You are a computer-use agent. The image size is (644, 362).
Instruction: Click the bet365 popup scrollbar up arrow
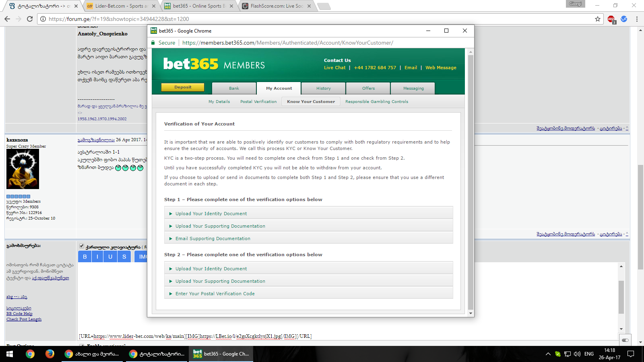pos(471,52)
